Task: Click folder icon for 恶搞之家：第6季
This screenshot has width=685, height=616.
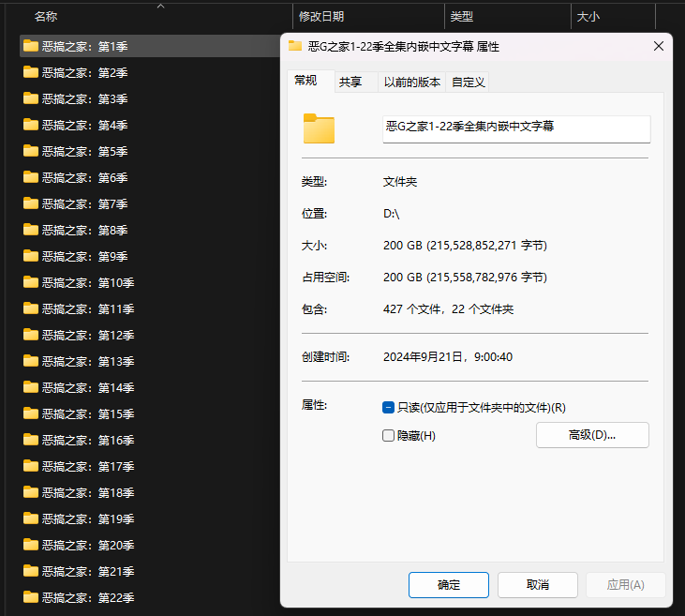Action: [x=31, y=177]
